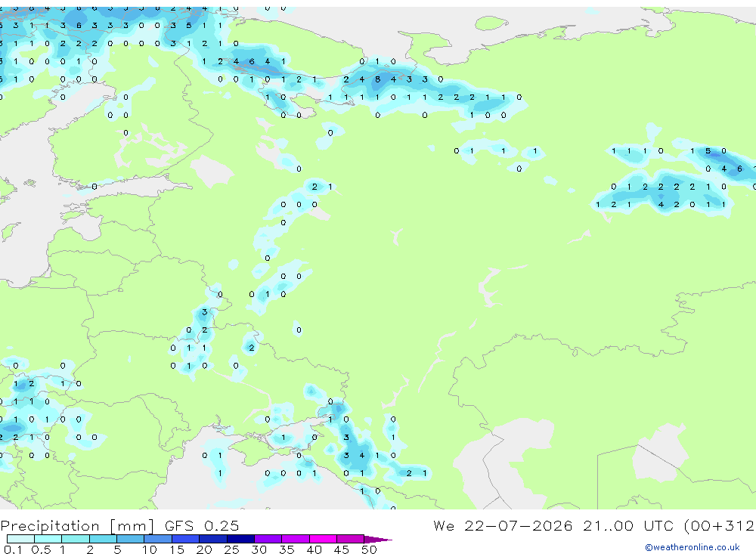Click the '0.1' legend scale label
The image size is (756, 554).
click(13, 549)
